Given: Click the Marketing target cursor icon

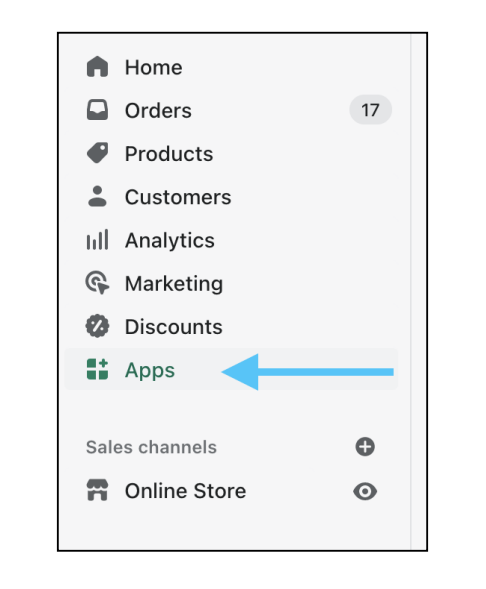Looking at the screenshot, I should click(97, 282).
